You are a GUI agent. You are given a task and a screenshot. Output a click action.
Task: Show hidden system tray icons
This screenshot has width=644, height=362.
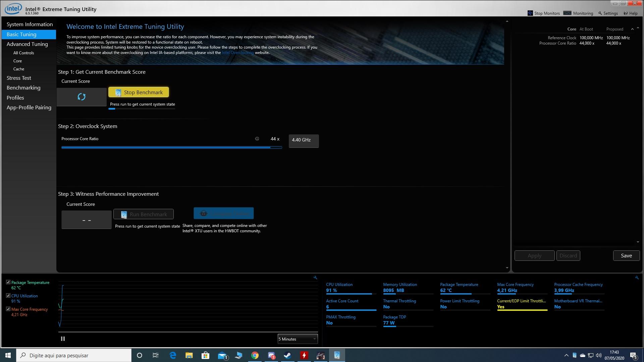pyautogui.click(x=567, y=355)
